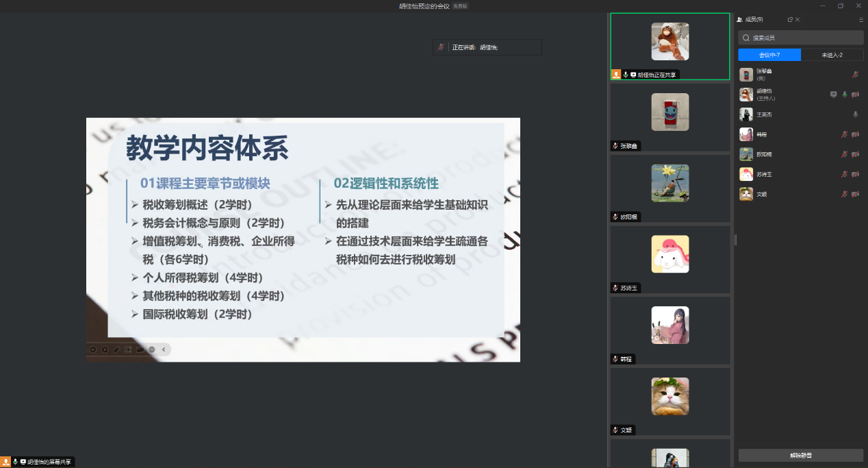Screen dimensions: 868x468
Task: Click the fullscreen focus icon in slide toolbar
Action: pyautogui.click(x=128, y=349)
